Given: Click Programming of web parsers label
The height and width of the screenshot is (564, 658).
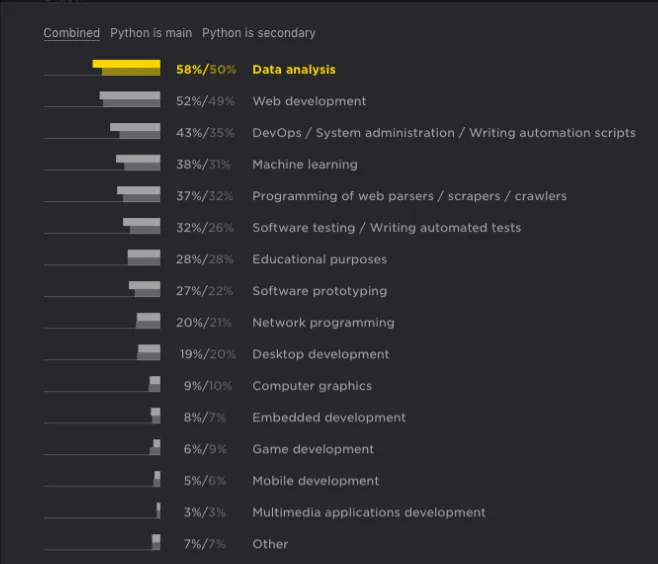Looking at the screenshot, I should pyautogui.click(x=409, y=196).
